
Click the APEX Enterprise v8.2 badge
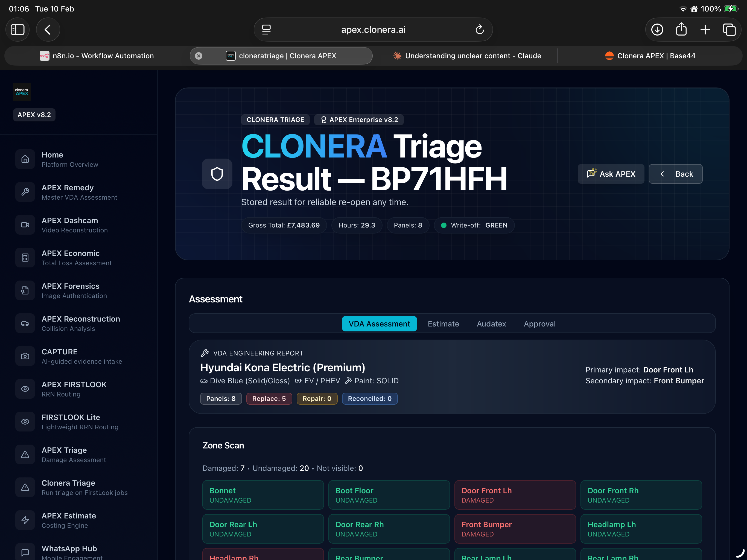point(359,119)
